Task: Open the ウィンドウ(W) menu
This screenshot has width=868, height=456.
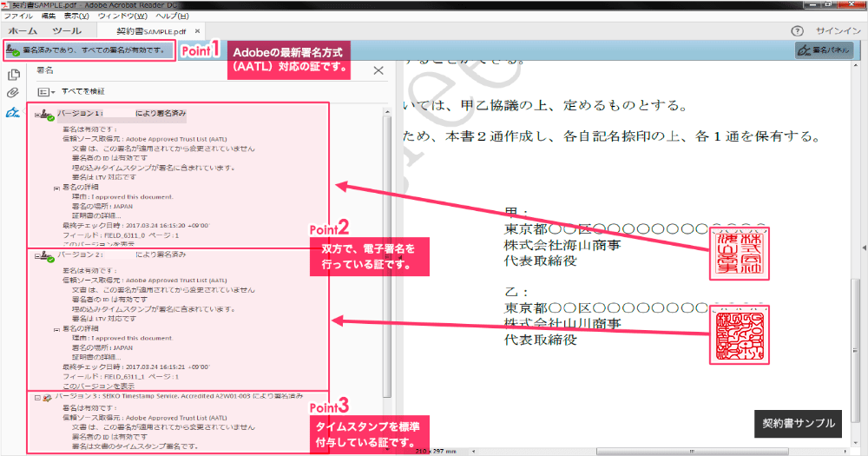Action: pyautogui.click(x=122, y=16)
